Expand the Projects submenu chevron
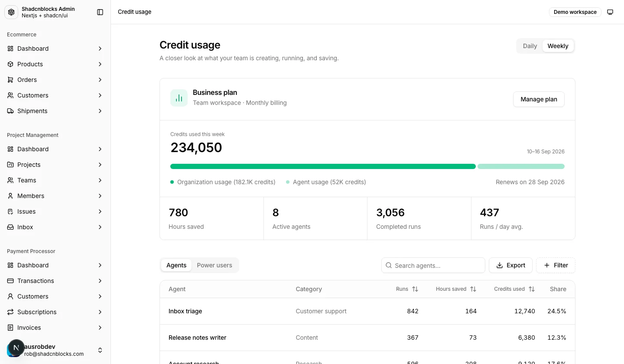The width and height of the screenshot is (624, 364). click(100, 165)
